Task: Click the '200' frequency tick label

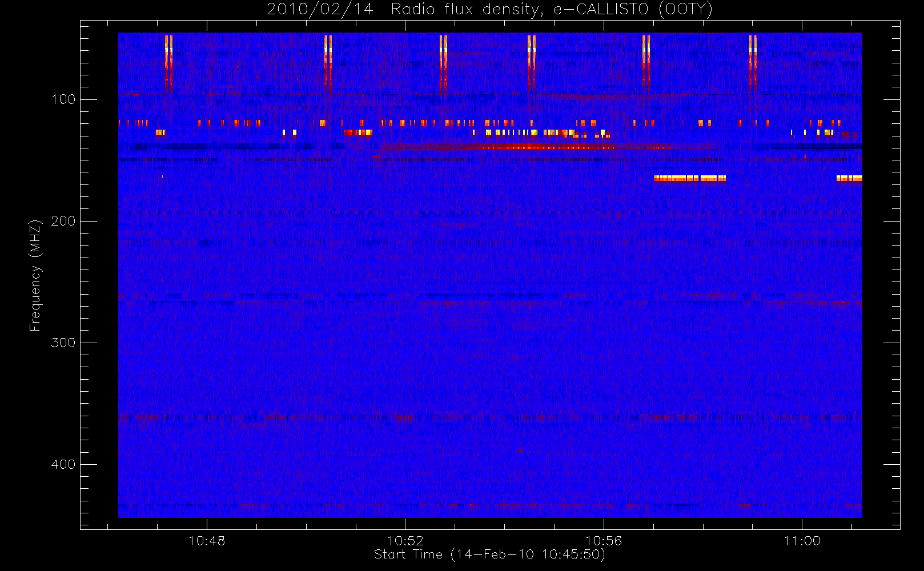Action: click(63, 221)
